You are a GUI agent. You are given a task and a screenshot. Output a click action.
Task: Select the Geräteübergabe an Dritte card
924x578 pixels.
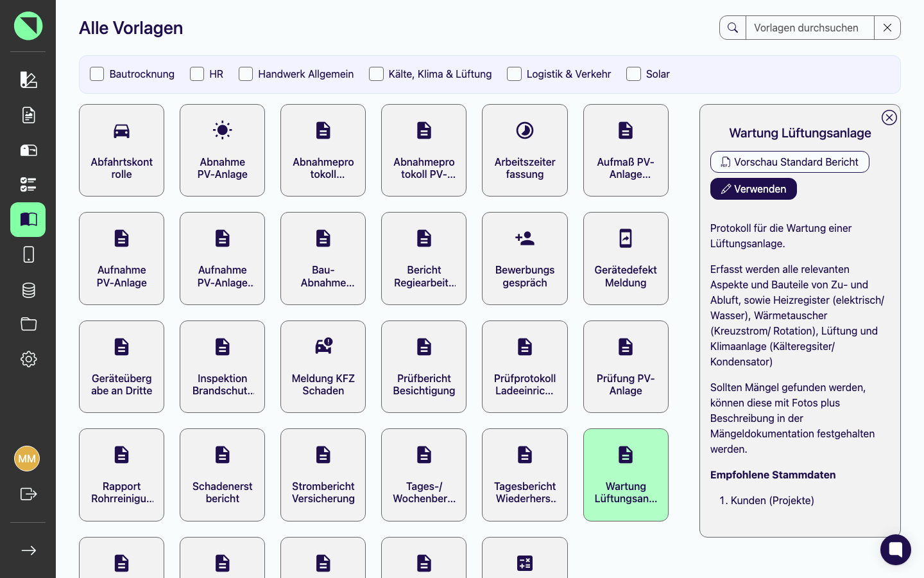click(x=121, y=367)
